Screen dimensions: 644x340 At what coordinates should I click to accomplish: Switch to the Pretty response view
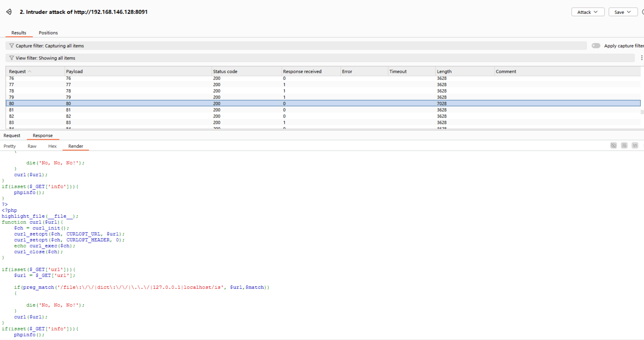coord(10,146)
